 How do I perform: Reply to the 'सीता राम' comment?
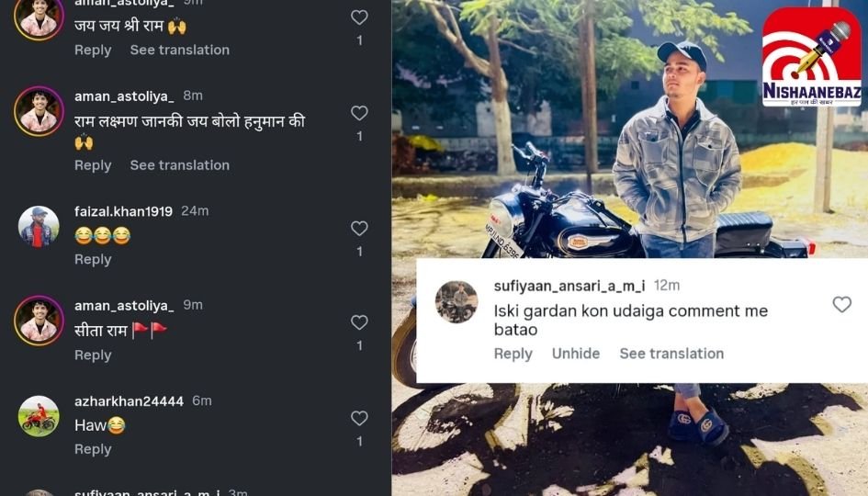(x=93, y=355)
